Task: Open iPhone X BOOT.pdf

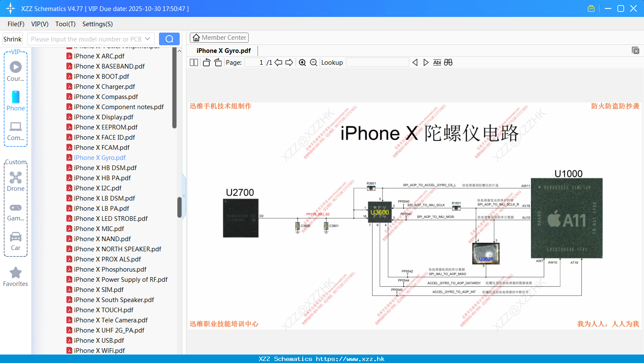Action: (x=101, y=76)
